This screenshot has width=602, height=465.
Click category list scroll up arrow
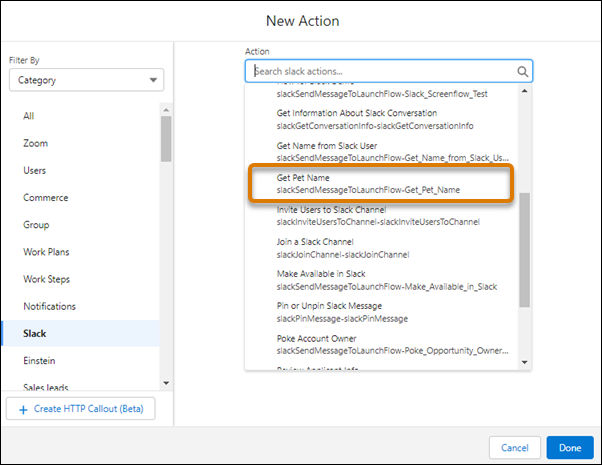[166, 110]
